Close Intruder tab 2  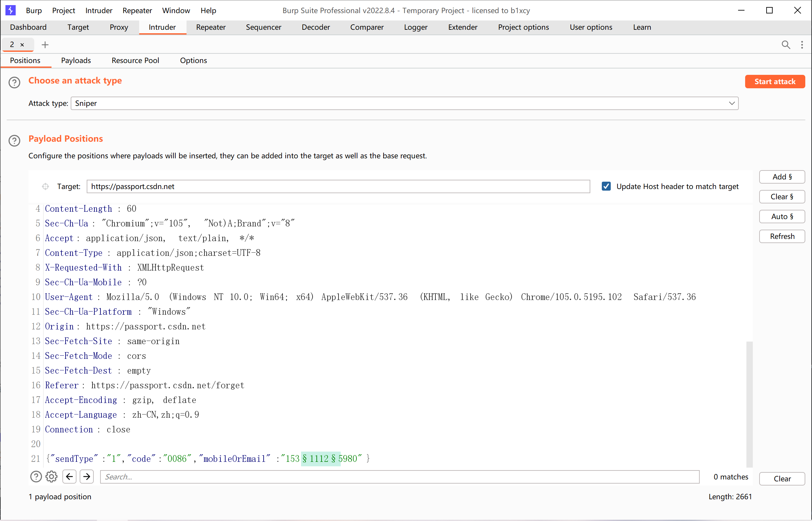[x=22, y=45]
